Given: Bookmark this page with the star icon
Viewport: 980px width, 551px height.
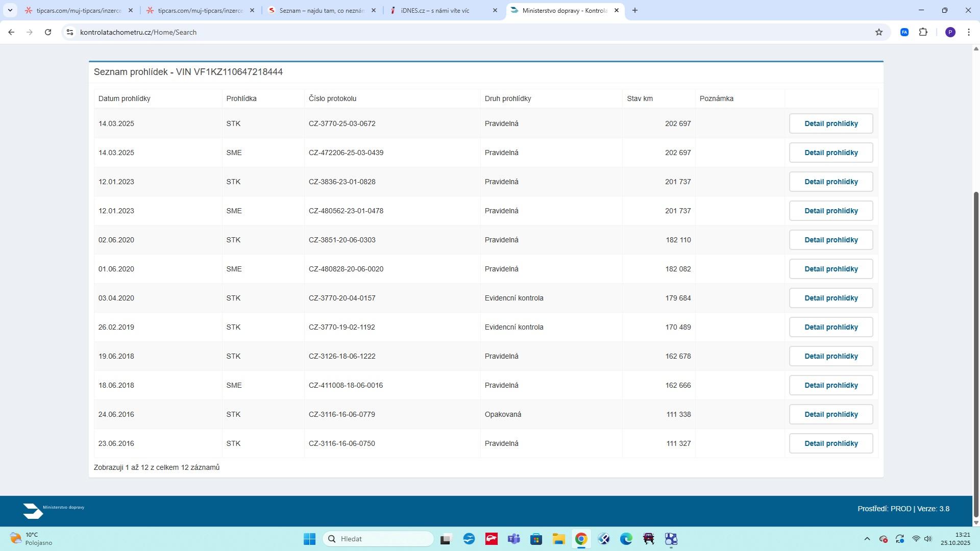Looking at the screenshot, I should 879,32.
